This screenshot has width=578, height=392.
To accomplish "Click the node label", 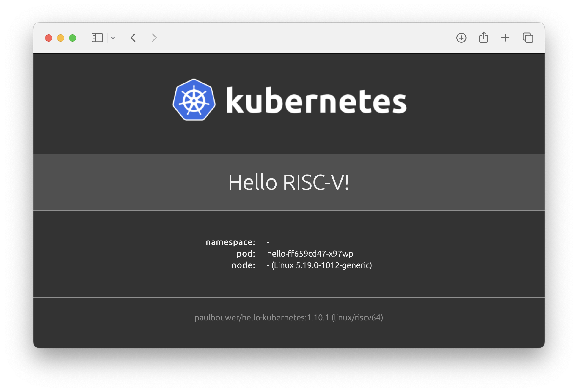I will [x=243, y=265].
